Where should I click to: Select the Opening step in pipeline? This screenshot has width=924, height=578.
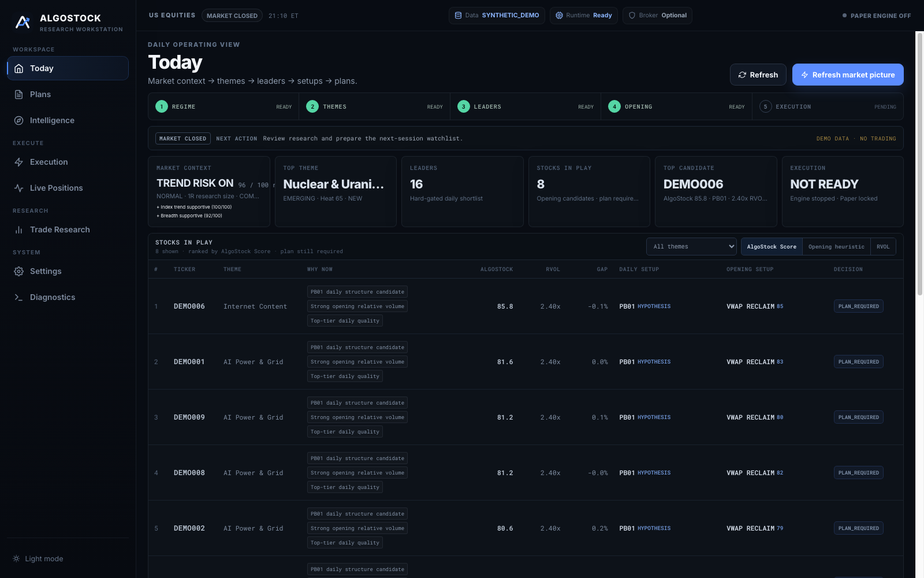tap(676, 107)
